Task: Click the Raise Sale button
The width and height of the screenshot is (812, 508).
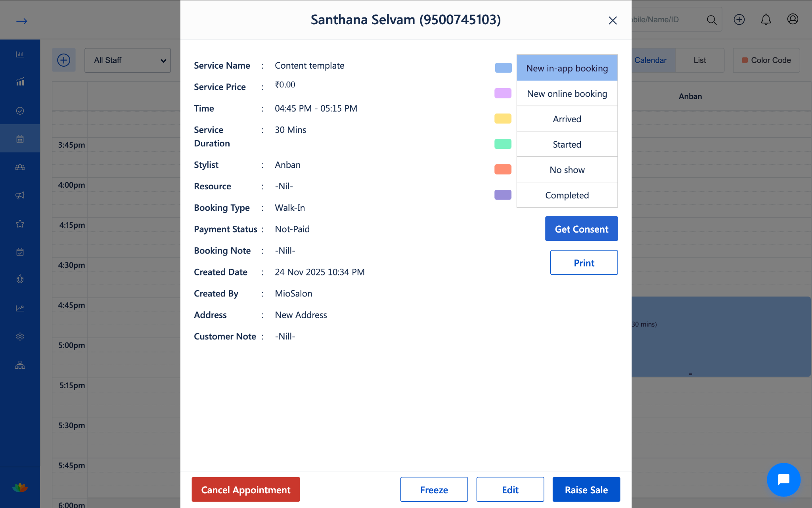Action: (586, 490)
